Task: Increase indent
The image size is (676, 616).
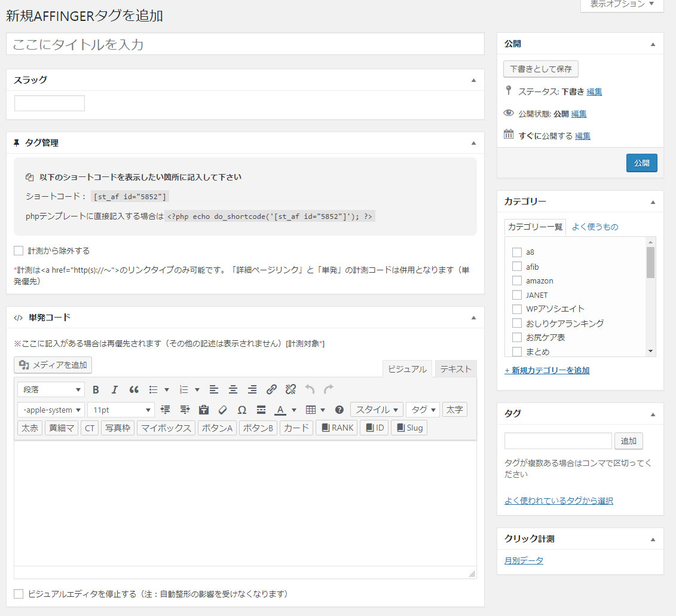Action: [185, 410]
